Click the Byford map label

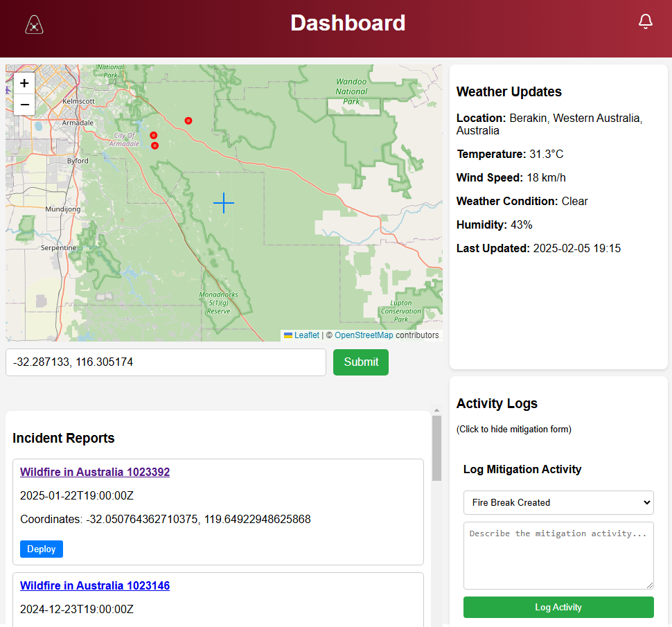[78, 161]
